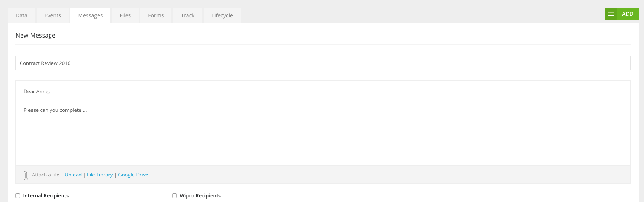Click the 'Please can you complete' text line
This screenshot has width=644, height=202.
click(55, 110)
